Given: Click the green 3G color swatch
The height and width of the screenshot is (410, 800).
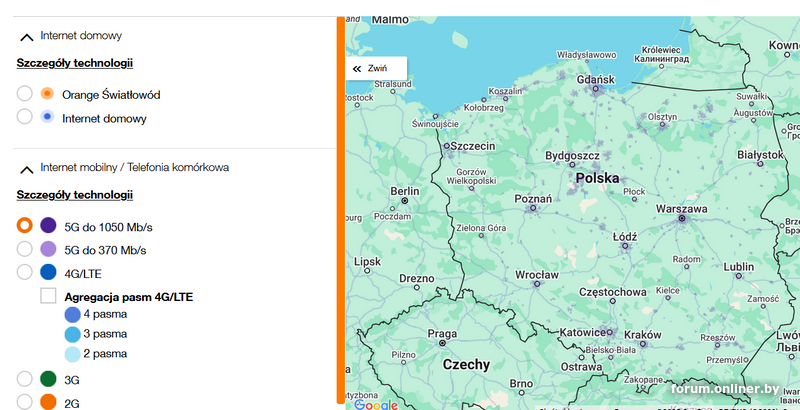Looking at the screenshot, I should tap(48, 379).
